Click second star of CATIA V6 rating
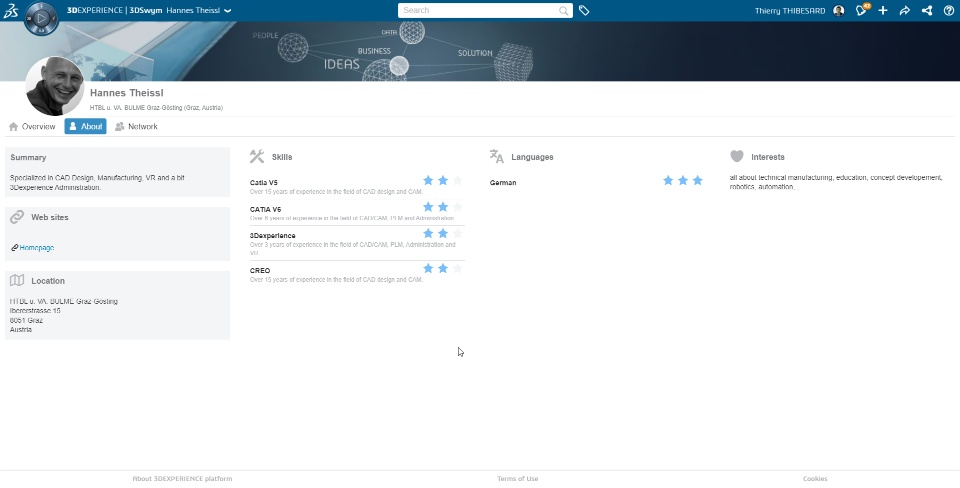960x488 pixels. tap(443, 207)
